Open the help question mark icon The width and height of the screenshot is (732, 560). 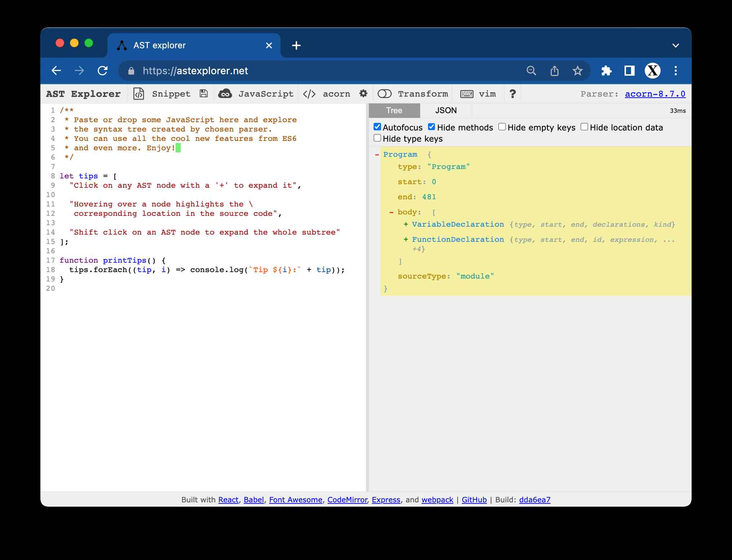click(512, 94)
